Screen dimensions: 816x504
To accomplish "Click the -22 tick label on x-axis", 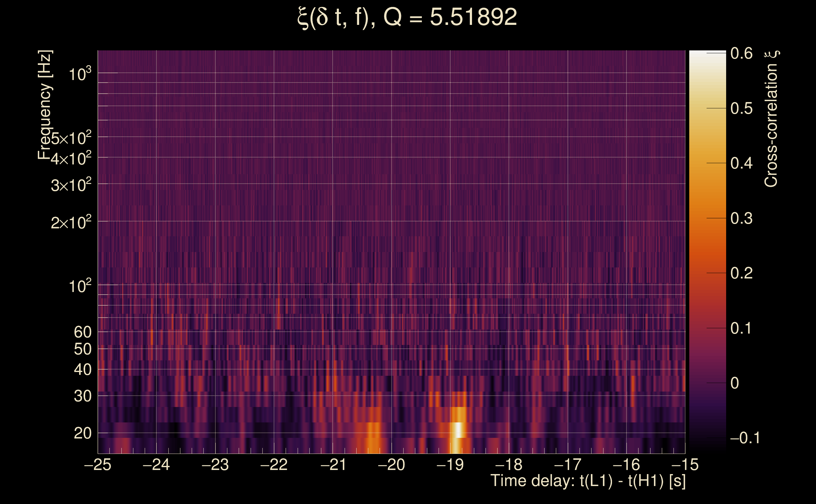I will pos(274,465).
